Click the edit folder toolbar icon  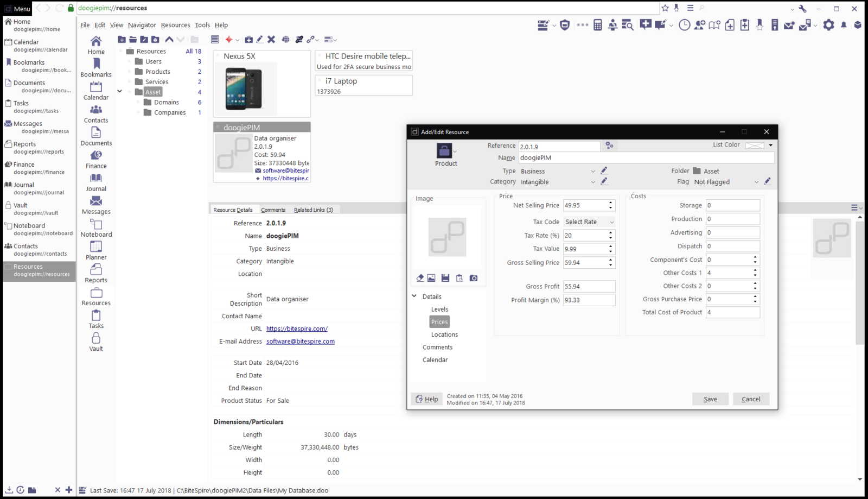click(144, 39)
